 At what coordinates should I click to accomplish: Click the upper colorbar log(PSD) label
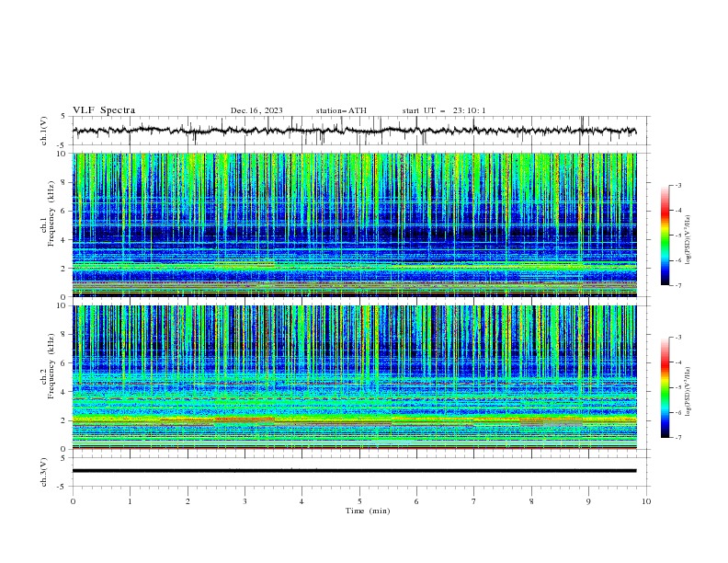[688, 240]
